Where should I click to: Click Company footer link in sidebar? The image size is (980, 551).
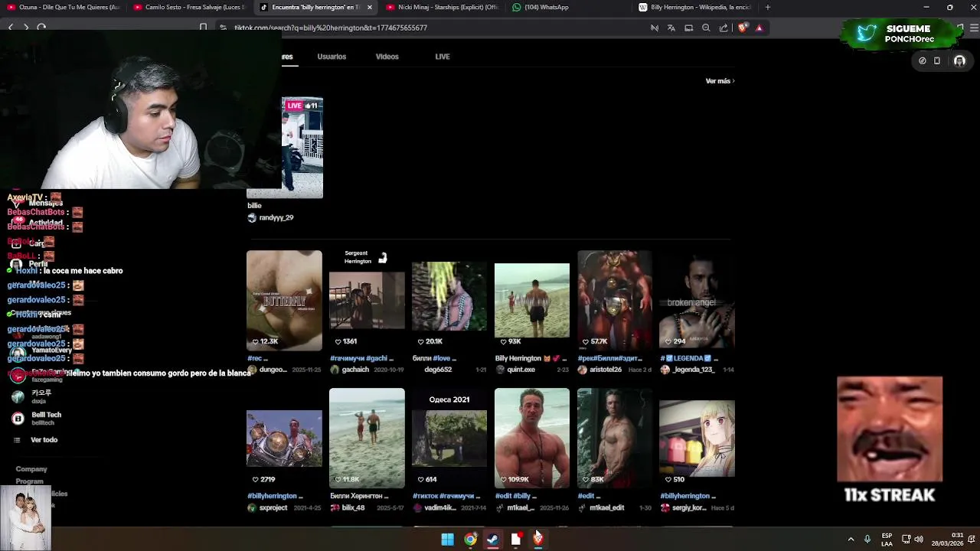(x=31, y=469)
